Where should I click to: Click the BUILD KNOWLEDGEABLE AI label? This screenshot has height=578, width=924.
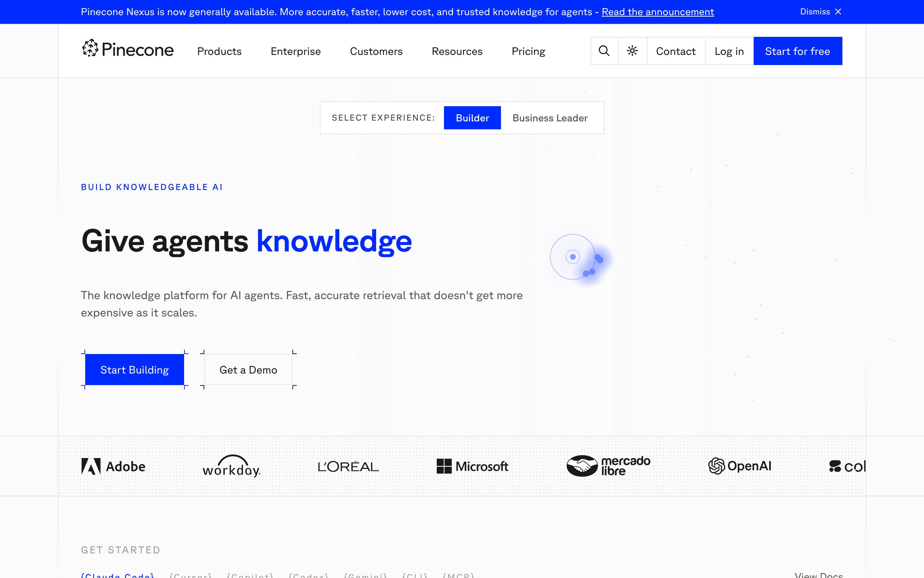tap(152, 187)
